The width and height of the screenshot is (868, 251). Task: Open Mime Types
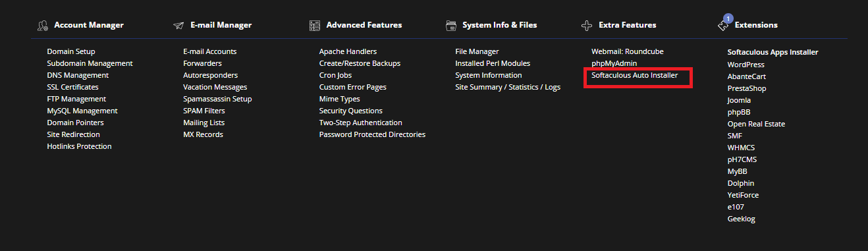pyautogui.click(x=339, y=99)
